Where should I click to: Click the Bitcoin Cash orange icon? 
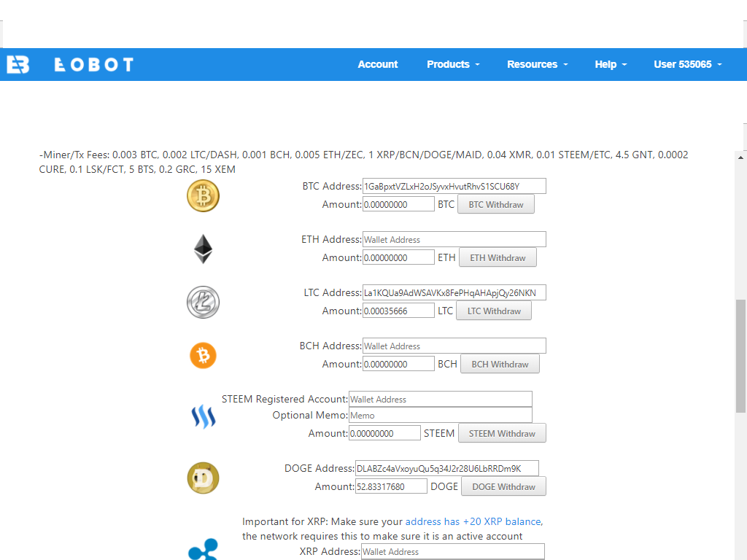[x=203, y=355]
